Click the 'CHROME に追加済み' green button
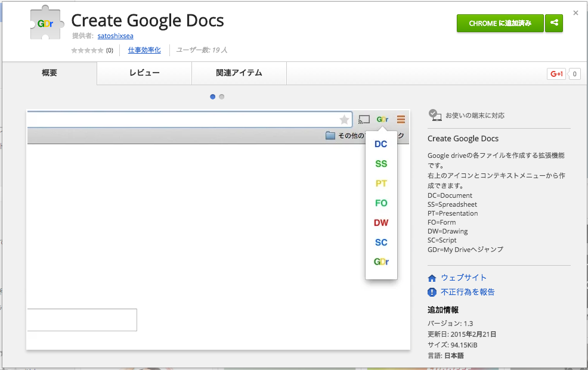Screen dimensions: 588x370 500,23
